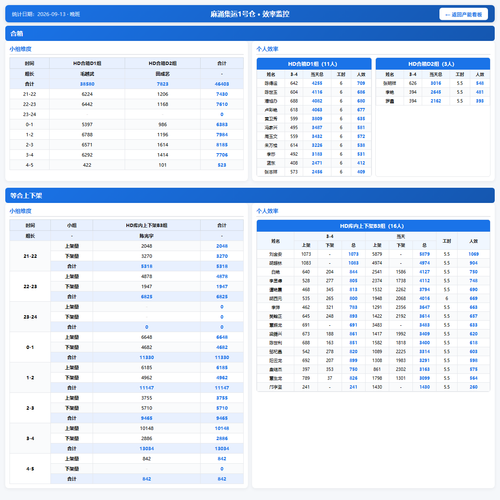Viewport: 500px width, 500px height.
Task: Click the 6788 cell in 1-2 row
Action: 87,135
